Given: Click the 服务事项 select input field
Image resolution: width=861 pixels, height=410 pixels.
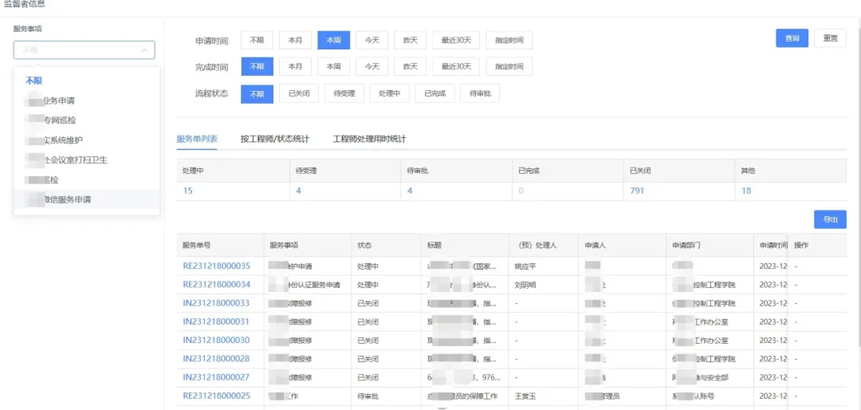Looking at the screenshot, I should [x=80, y=50].
